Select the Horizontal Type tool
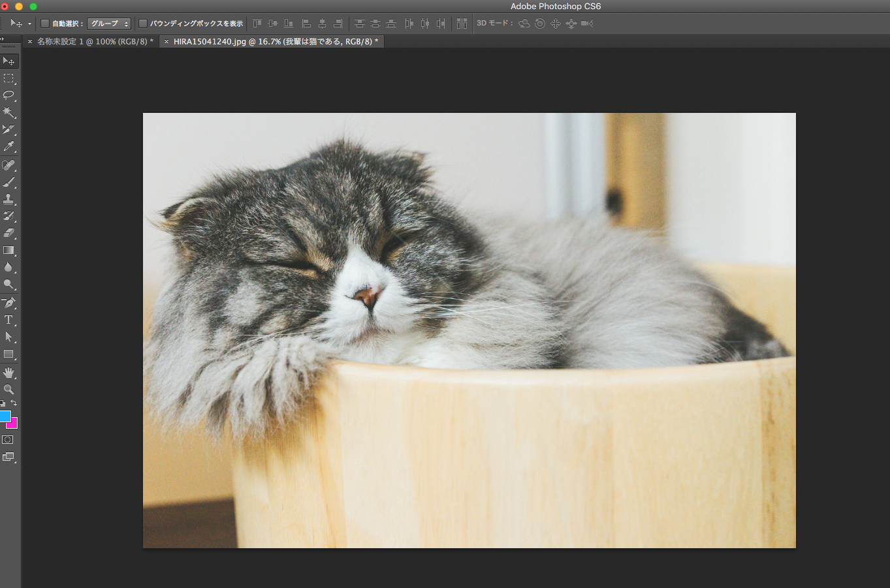Viewport: 890px width, 588px height. point(8,320)
